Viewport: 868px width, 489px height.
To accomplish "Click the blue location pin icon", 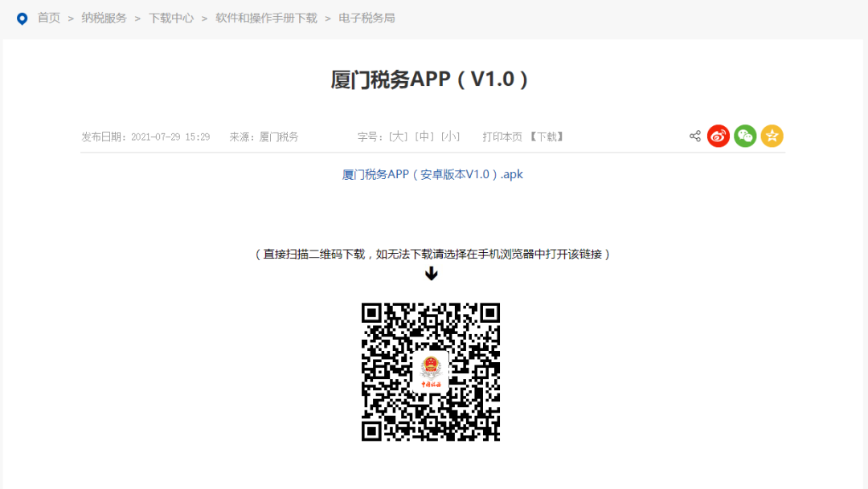I will 23,18.
